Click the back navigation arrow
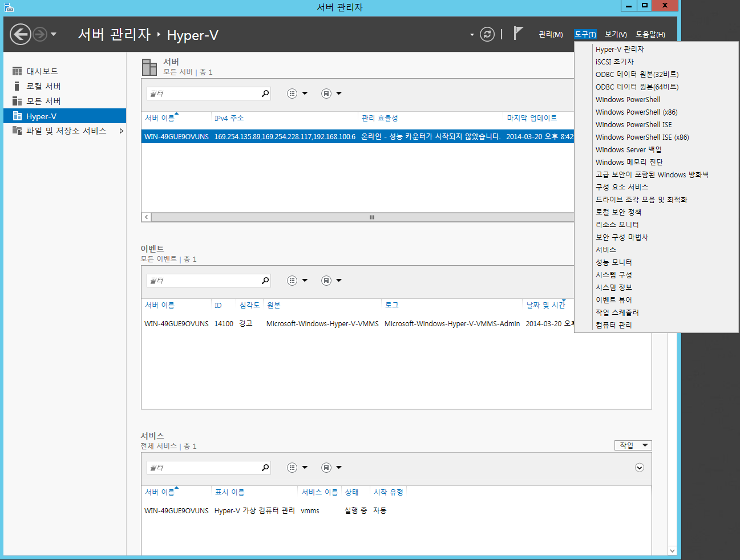The height and width of the screenshot is (560, 740). [21, 34]
